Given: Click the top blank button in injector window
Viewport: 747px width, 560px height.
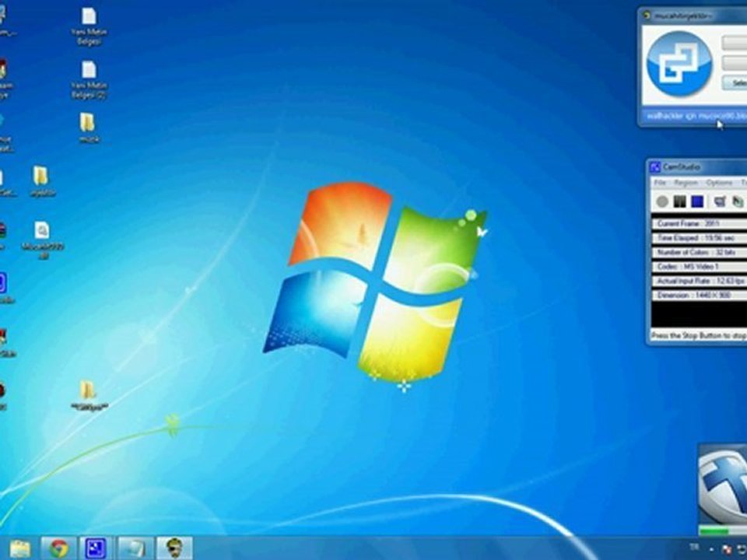Looking at the screenshot, I should coord(734,43).
